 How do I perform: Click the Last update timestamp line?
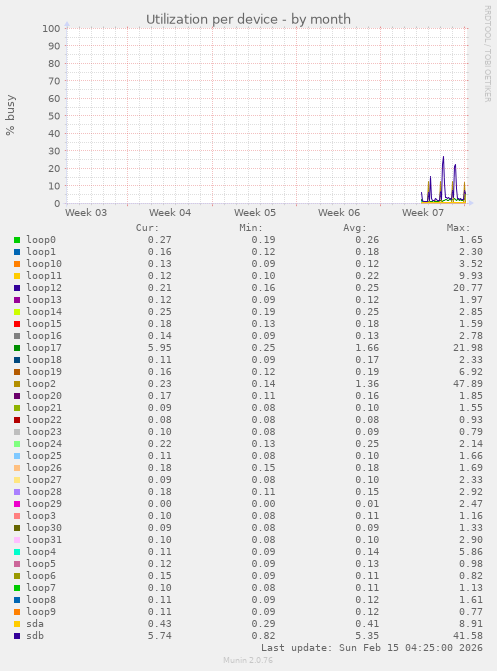372,648
